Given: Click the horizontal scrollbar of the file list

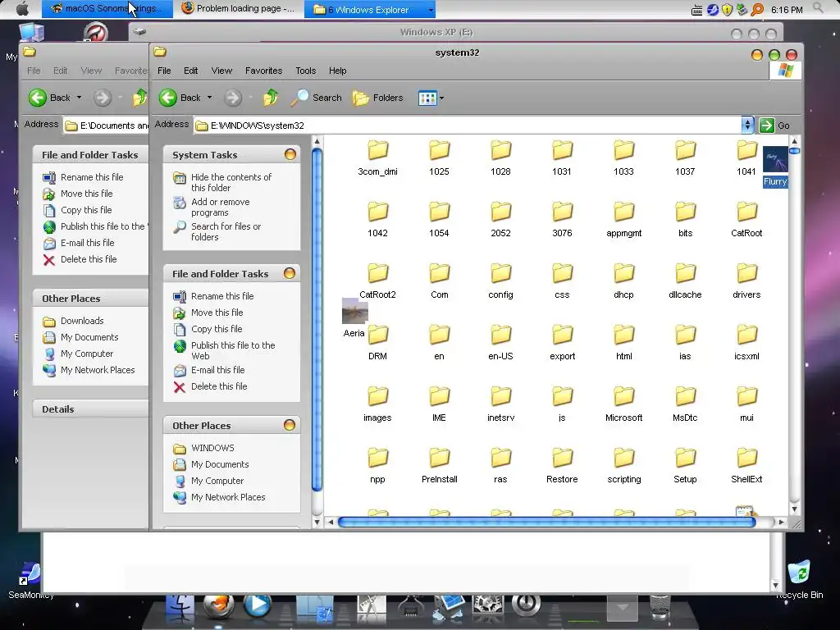Looking at the screenshot, I should pos(546,522).
